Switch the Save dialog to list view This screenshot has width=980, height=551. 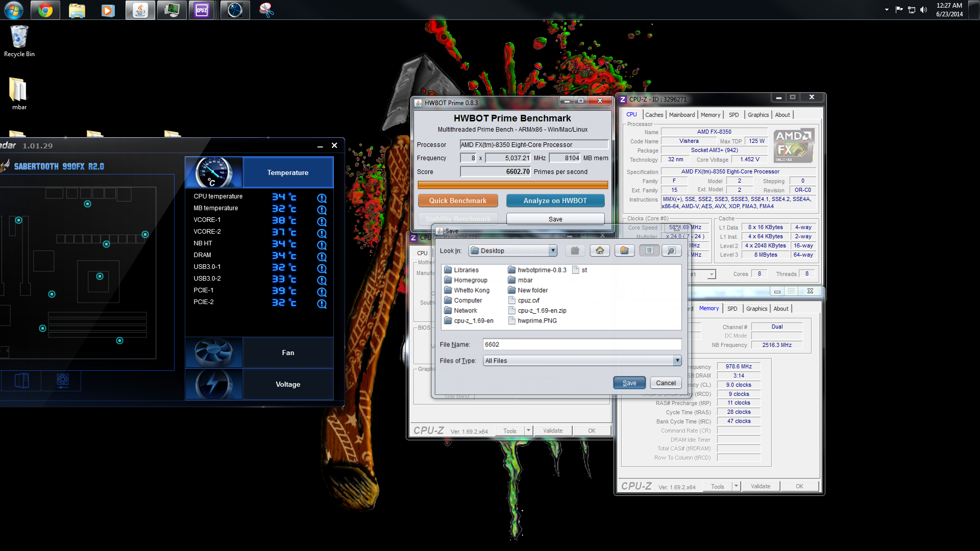coord(649,251)
